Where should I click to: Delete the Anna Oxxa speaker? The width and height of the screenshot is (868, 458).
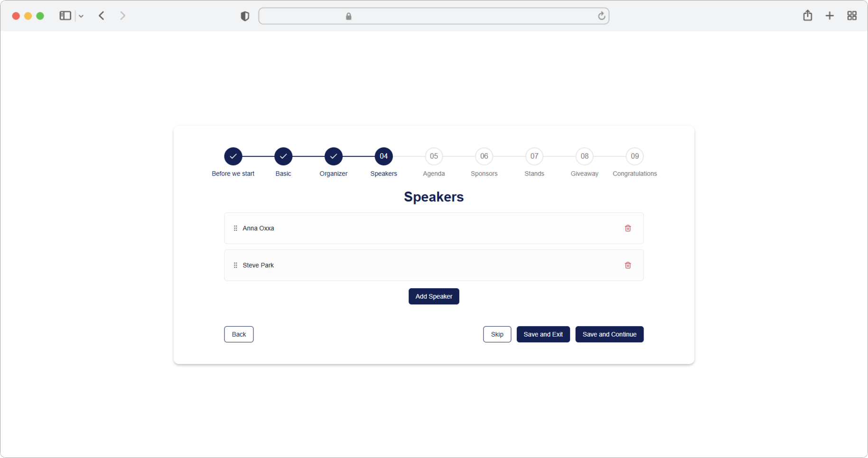(x=627, y=228)
